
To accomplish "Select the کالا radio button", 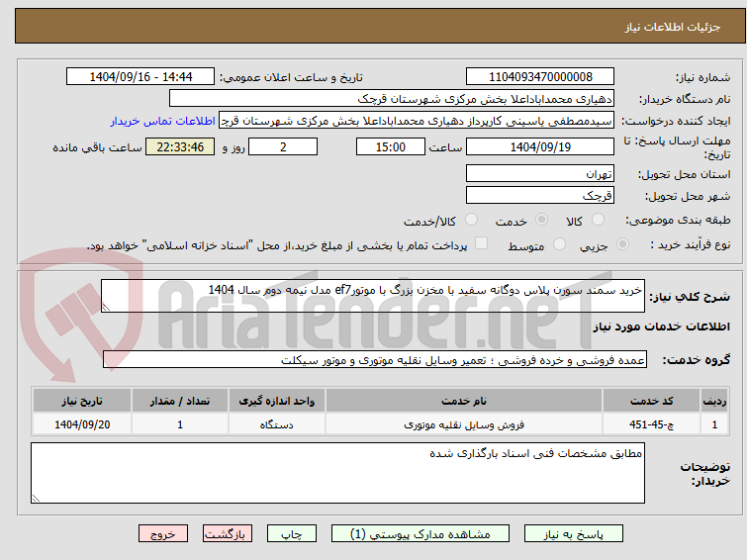I will 598,220.
